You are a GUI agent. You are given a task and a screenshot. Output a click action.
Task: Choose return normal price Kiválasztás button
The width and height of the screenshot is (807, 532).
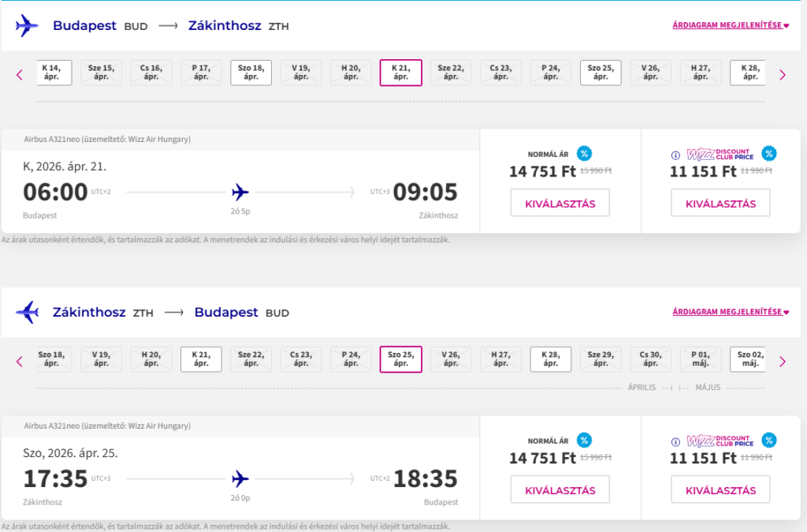click(x=560, y=490)
